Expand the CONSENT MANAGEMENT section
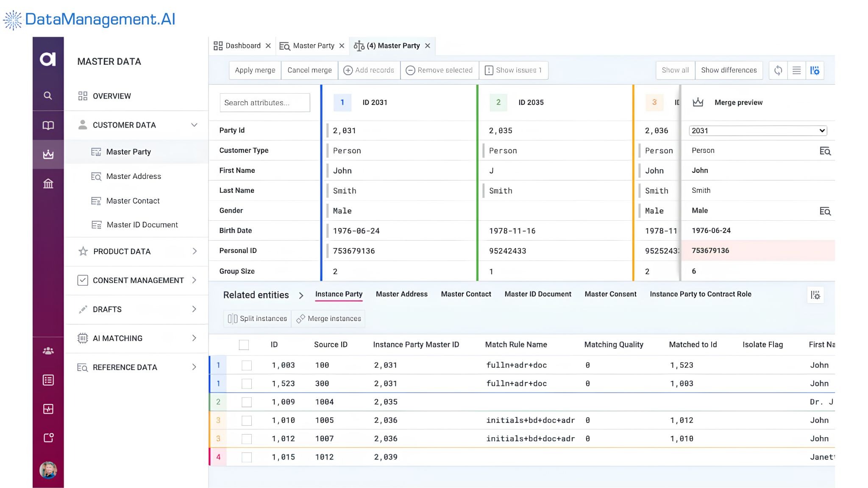 pos(195,280)
